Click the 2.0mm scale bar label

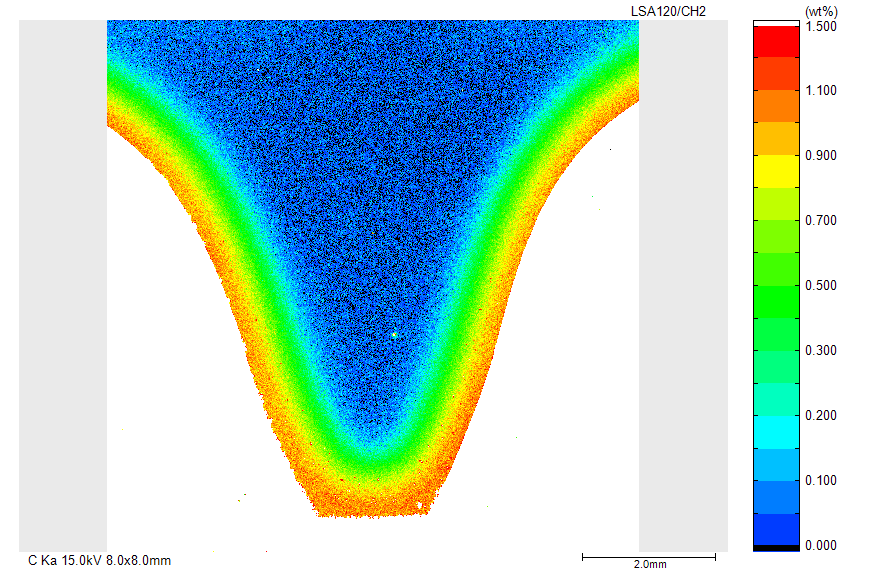click(649, 564)
